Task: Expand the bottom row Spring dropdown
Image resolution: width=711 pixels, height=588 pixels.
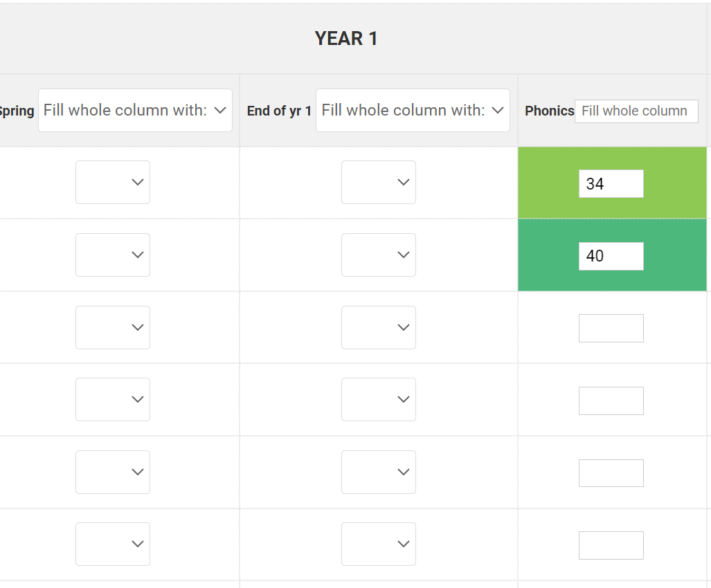Action: coord(112,544)
